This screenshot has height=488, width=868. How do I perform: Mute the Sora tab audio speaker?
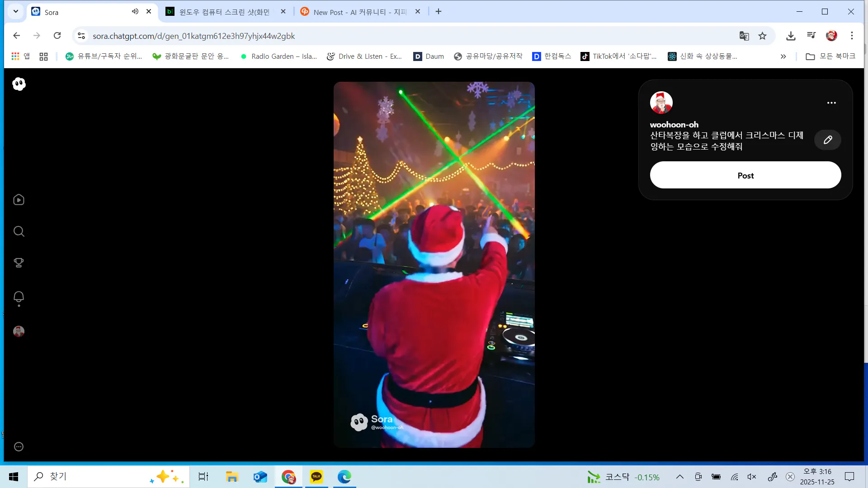pyautogui.click(x=135, y=12)
